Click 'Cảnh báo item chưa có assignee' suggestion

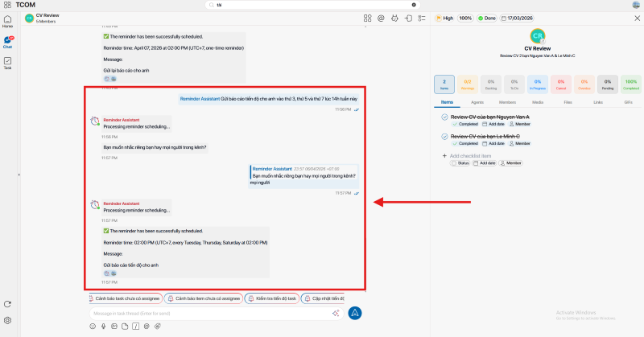click(x=204, y=298)
